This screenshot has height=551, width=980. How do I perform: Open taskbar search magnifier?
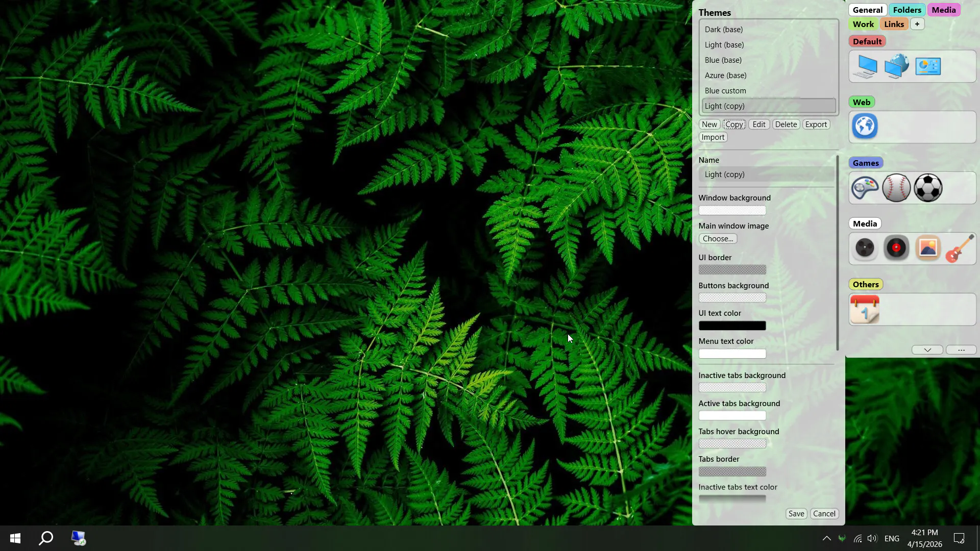click(x=46, y=538)
